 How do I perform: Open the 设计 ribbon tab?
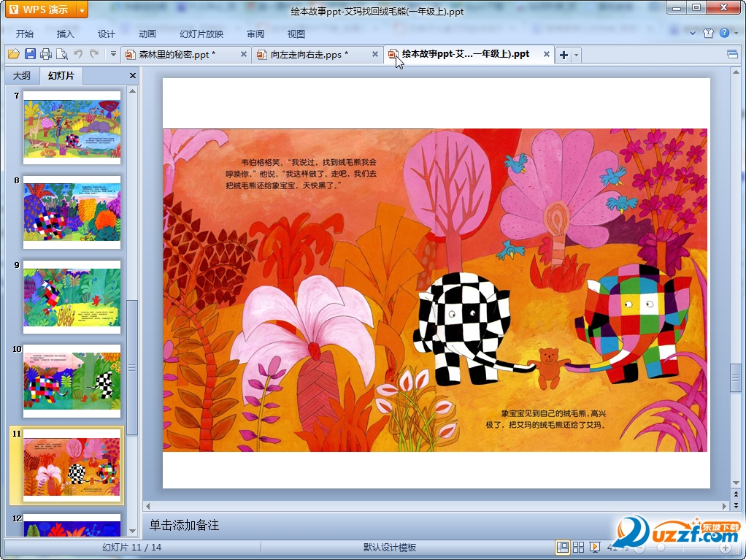tap(107, 34)
